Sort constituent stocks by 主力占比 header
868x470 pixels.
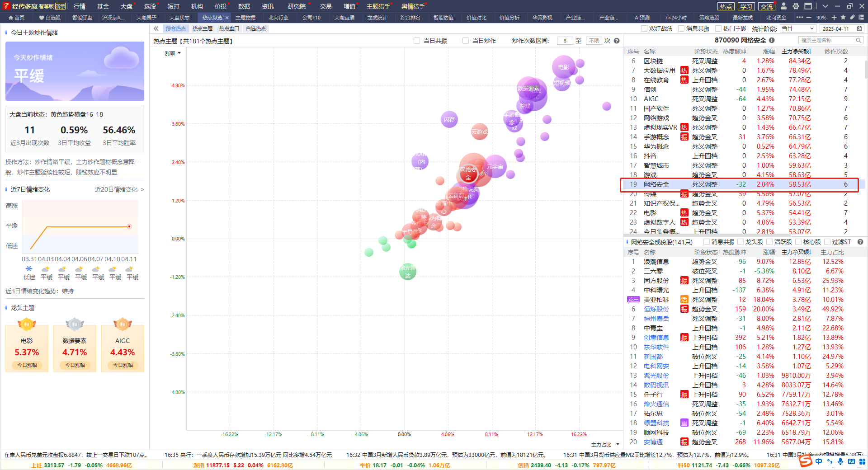(x=832, y=252)
